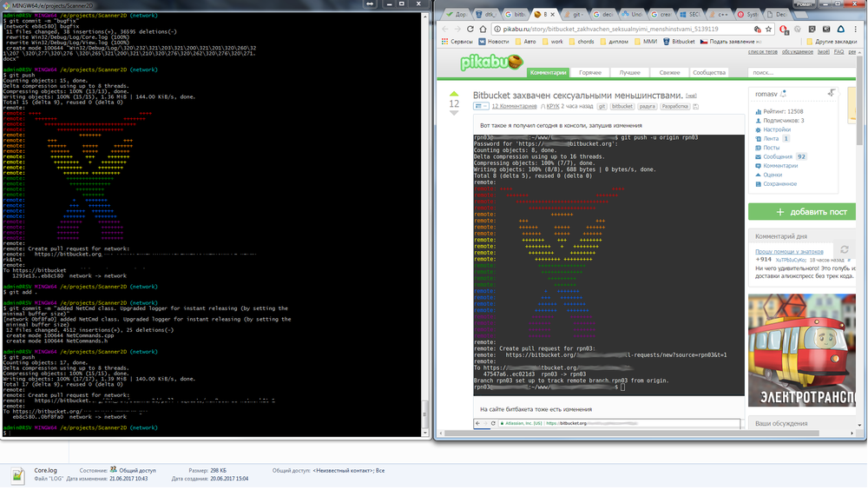Viewport: 868px width, 490px height.
Task: Switch to the c++ browser tab
Action: coord(719,15)
